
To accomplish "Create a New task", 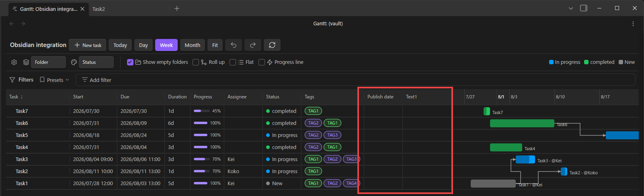I will pos(88,45).
